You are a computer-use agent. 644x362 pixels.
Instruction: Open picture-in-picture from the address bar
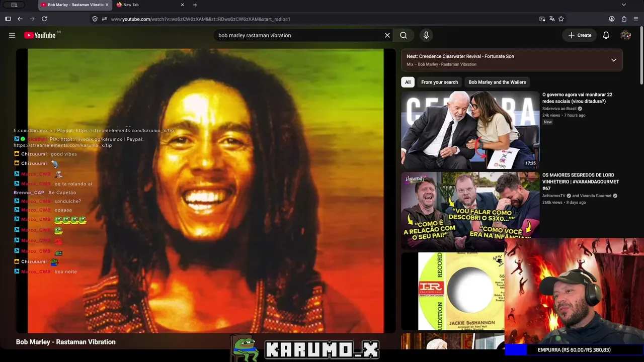click(x=542, y=19)
